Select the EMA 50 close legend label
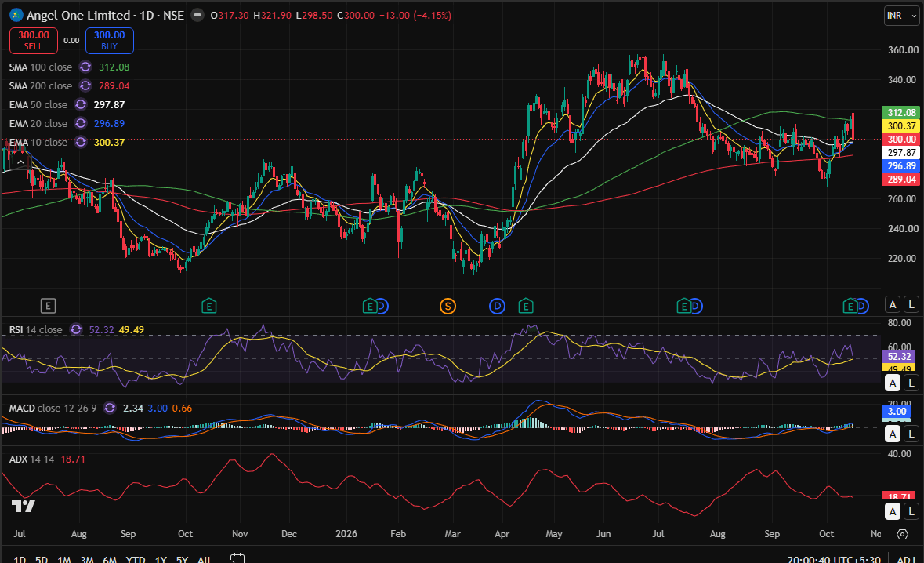This screenshot has width=924, height=563. 38,105
